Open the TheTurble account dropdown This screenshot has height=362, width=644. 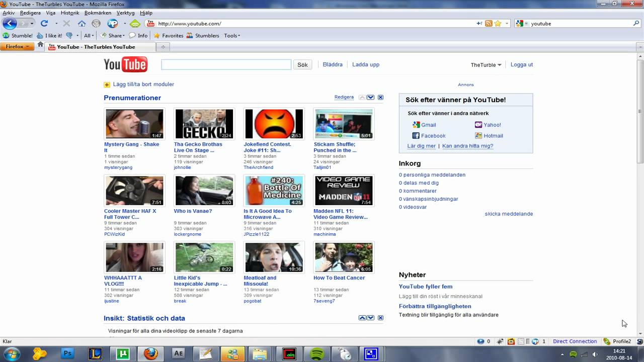[x=486, y=65]
